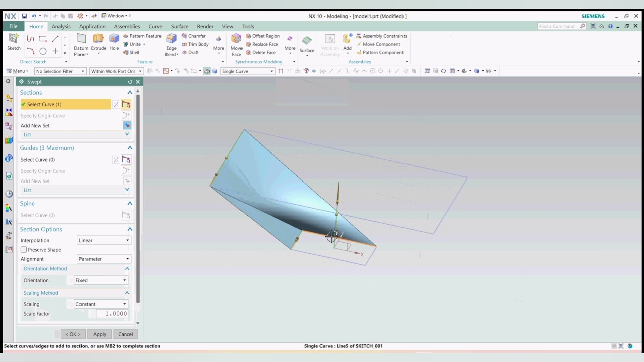Open the Edge Blend tool
This screenshot has width=644, height=362.
pyautogui.click(x=171, y=45)
